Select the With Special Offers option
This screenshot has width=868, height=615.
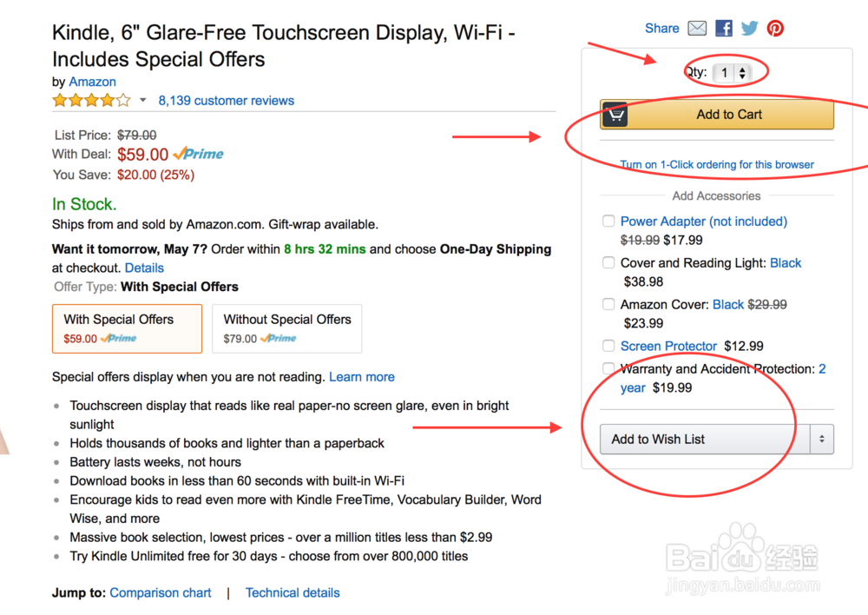pos(127,328)
